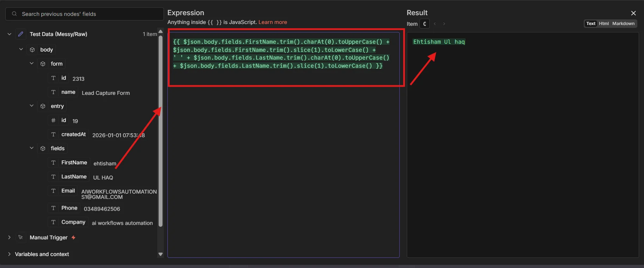Image resolution: width=644 pixels, height=268 pixels.
Task: Click the cube icon next to body
Action: pyautogui.click(x=32, y=50)
